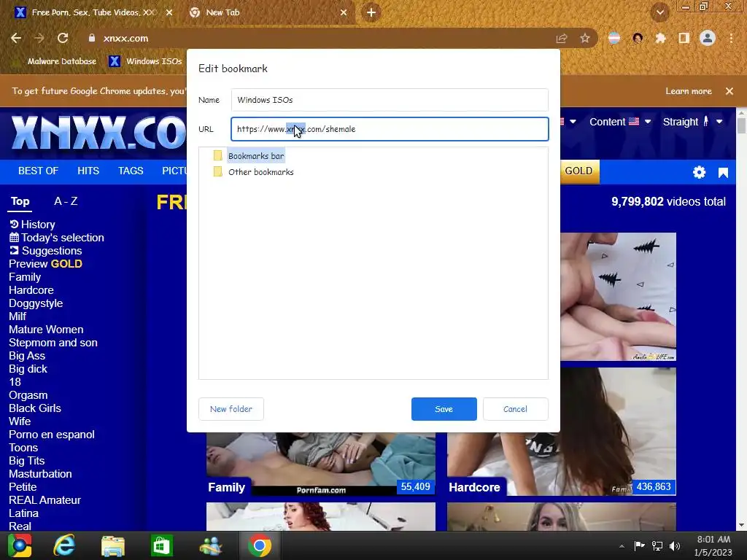Click Save in Edit bookmark dialog

click(x=444, y=409)
